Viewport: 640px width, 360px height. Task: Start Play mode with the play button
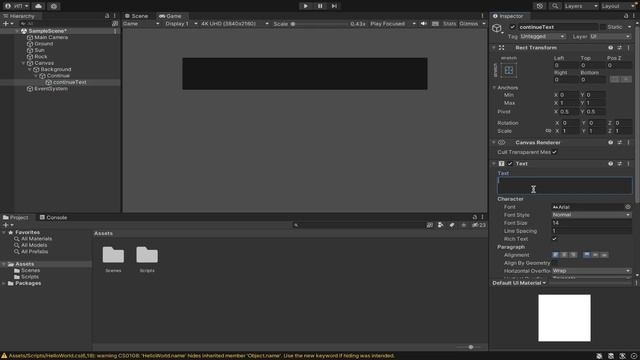click(x=305, y=6)
